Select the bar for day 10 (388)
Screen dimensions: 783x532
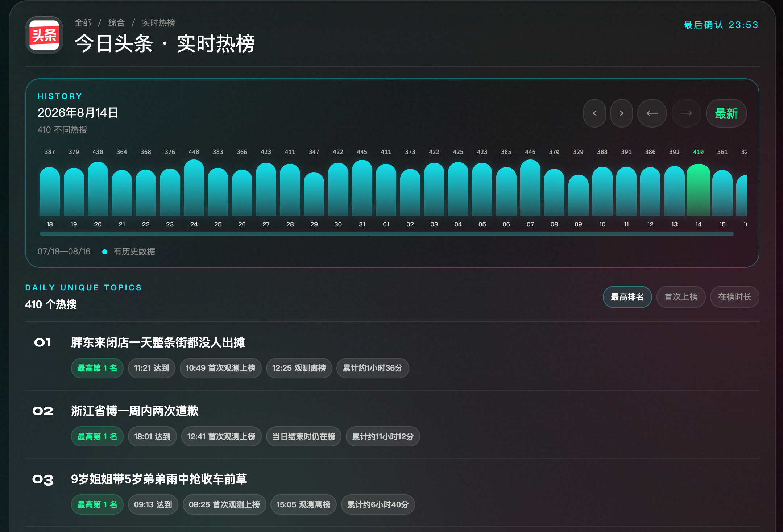click(x=602, y=191)
